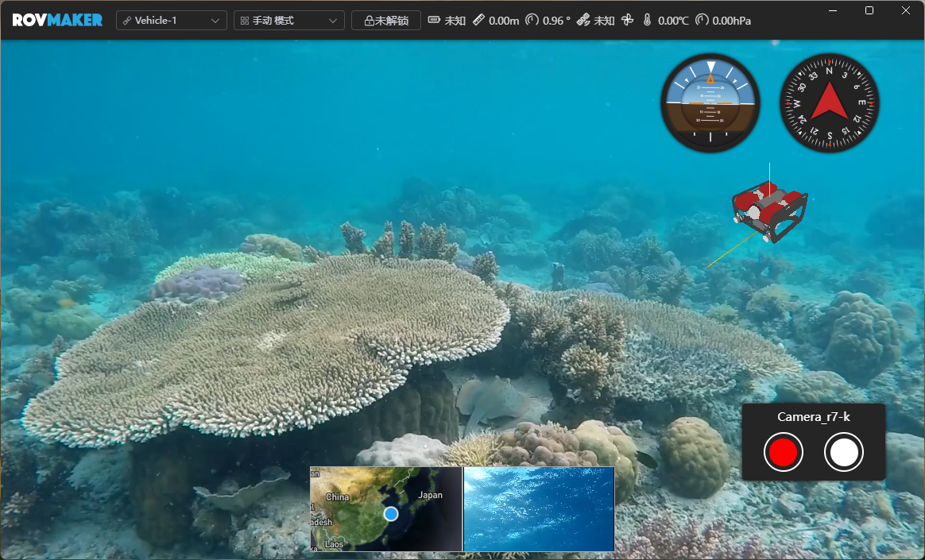Expand the 手动 模式 mode dropdown
Image resolution: width=925 pixels, height=560 pixels.
click(288, 21)
